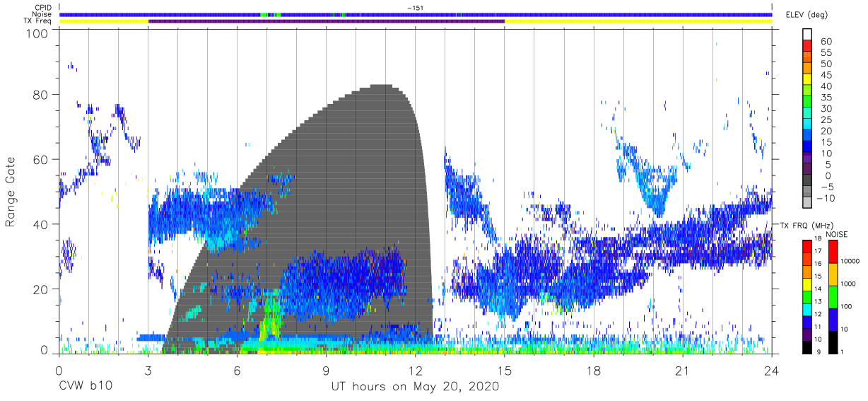Click the 24 tick label on x-axis
Screen dimensions: 868x401
point(772,371)
